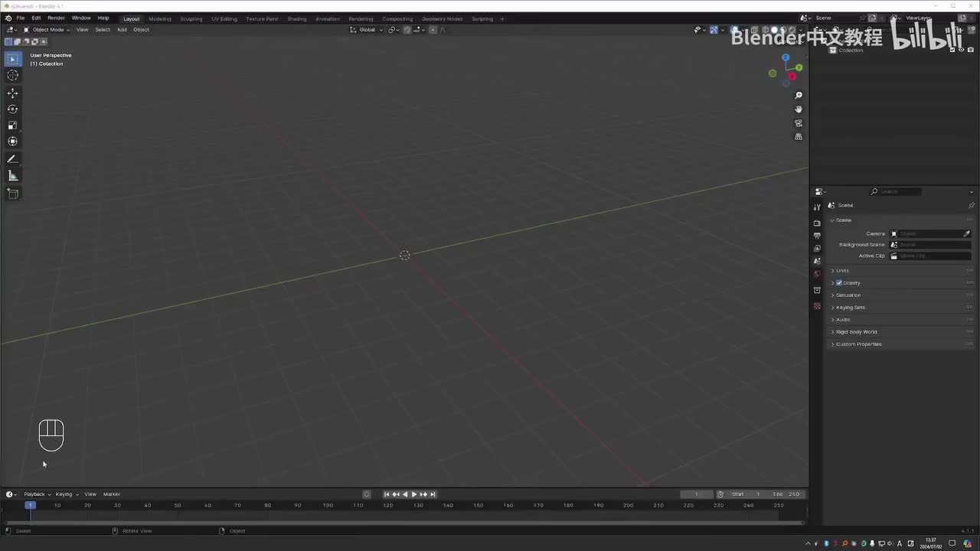
Task: Toggle the camera view icon
Action: click(799, 122)
